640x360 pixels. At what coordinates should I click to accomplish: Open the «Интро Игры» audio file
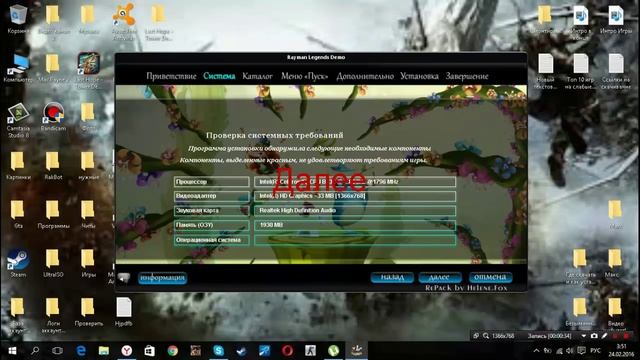616,19
